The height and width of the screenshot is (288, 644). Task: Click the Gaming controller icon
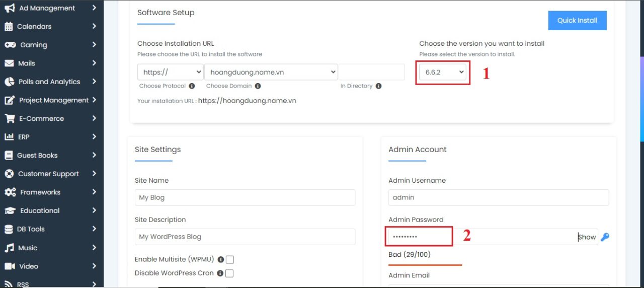pos(10,45)
